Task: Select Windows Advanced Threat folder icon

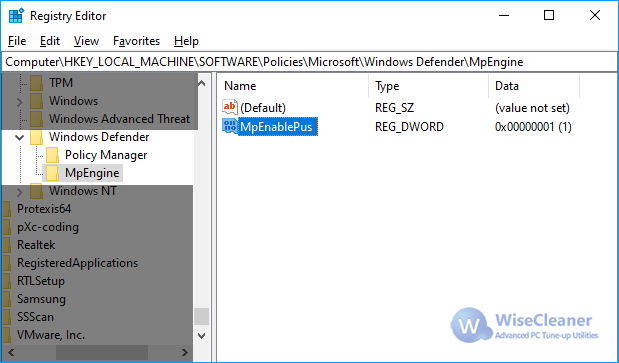Action: click(x=37, y=119)
